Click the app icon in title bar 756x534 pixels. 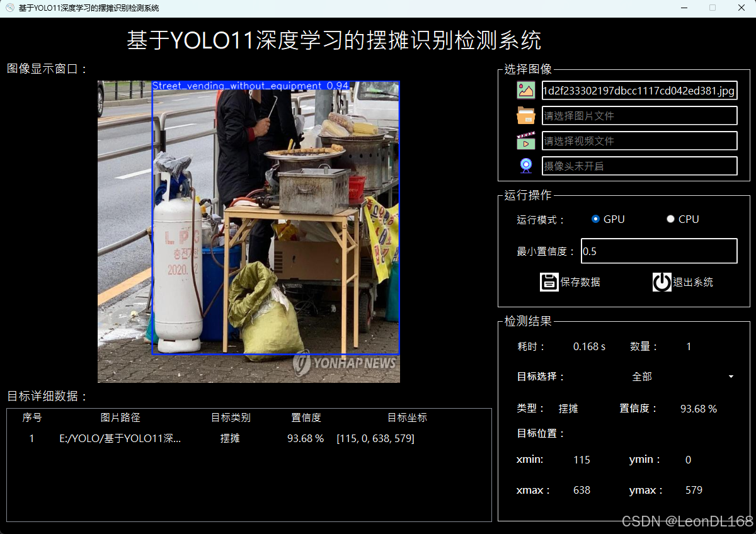10,8
